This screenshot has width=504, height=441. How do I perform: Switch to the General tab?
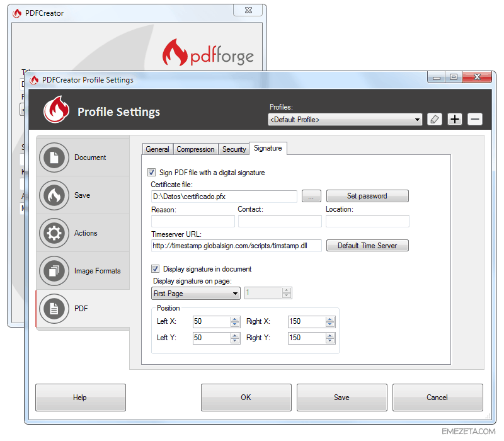[x=157, y=149]
